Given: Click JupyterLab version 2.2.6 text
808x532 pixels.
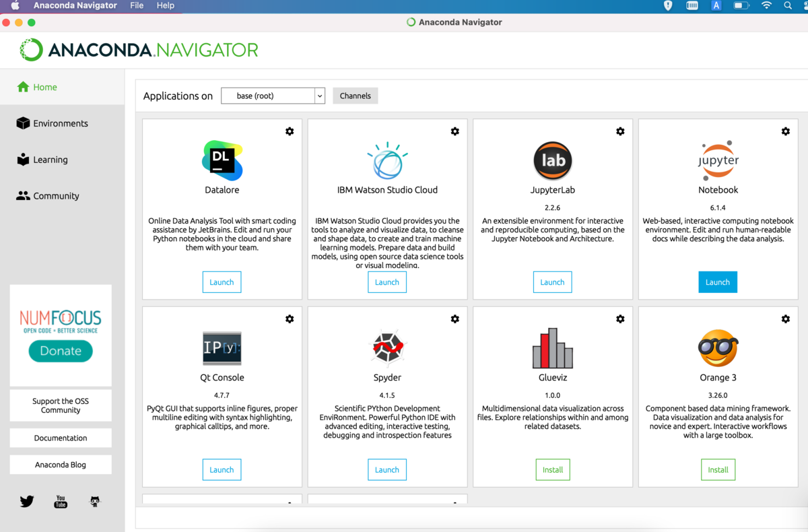Looking at the screenshot, I should 553,207.
